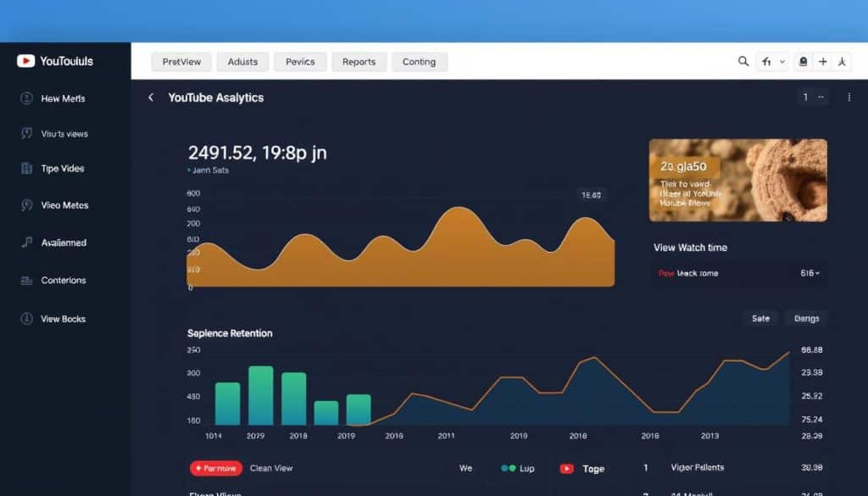Open the Conting tab
The height and width of the screenshot is (496, 868).
click(419, 62)
